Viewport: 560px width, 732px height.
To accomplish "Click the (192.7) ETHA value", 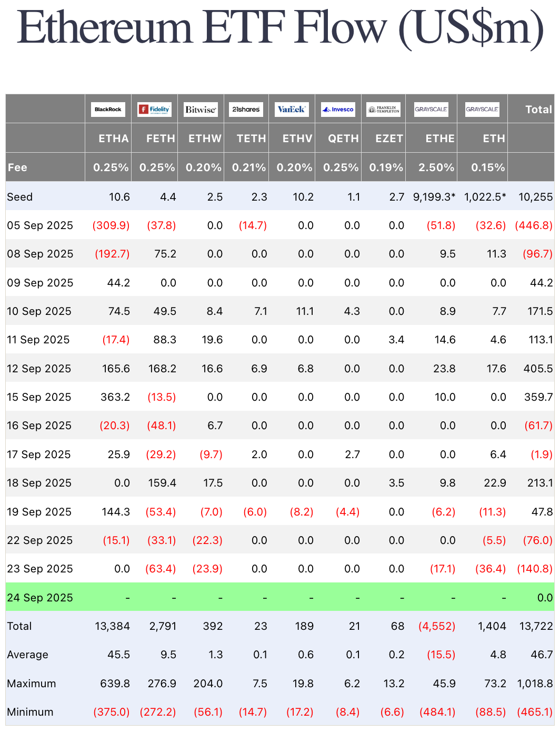I will [x=112, y=254].
